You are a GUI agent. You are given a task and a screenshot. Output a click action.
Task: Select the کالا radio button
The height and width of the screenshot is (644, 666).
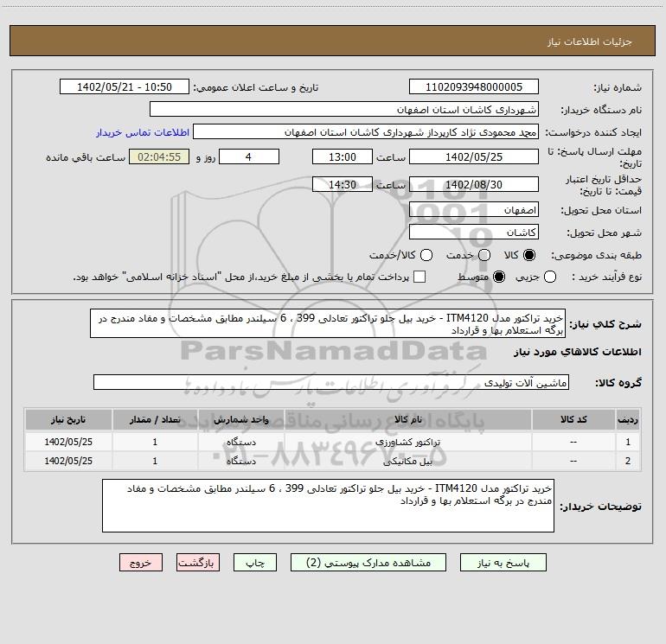(529, 255)
